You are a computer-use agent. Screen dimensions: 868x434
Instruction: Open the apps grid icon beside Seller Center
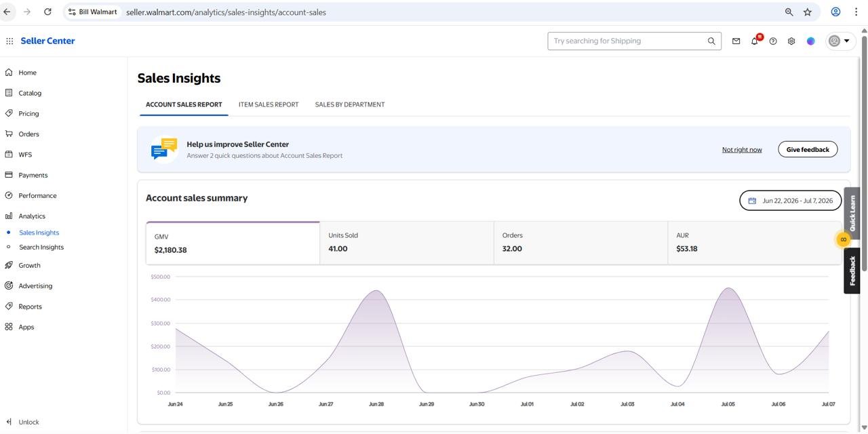click(9, 41)
